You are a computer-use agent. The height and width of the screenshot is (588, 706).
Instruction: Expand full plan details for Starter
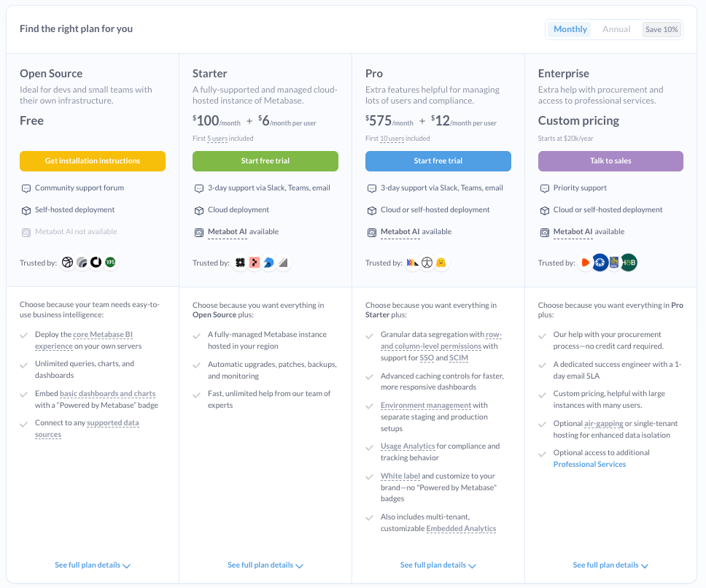pos(265,565)
